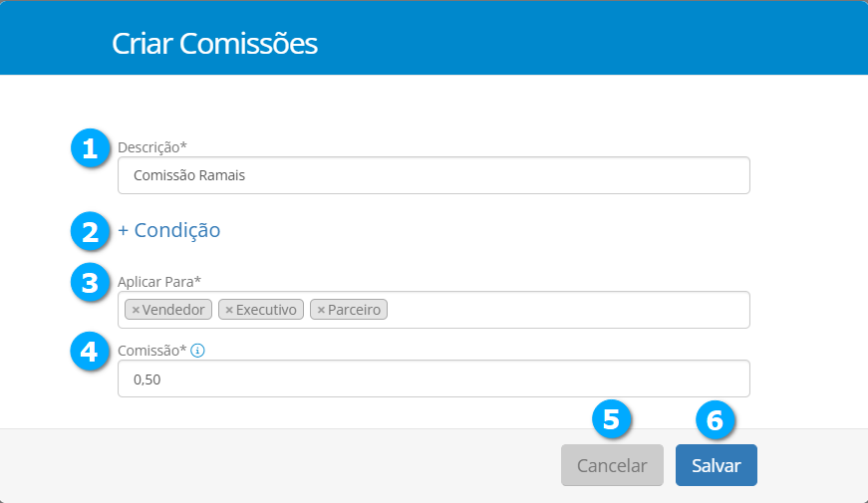The width and height of the screenshot is (868, 503).
Task: Click numbered badge 2 beside Condição
Action: coord(90,231)
